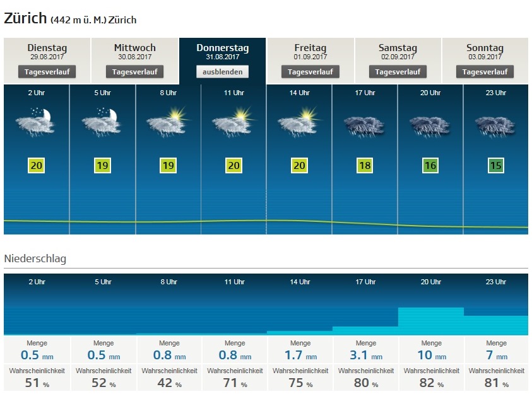Click the 3.1 mm amount value
The width and height of the screenshot is (532, 399).
tap(366, 356)
